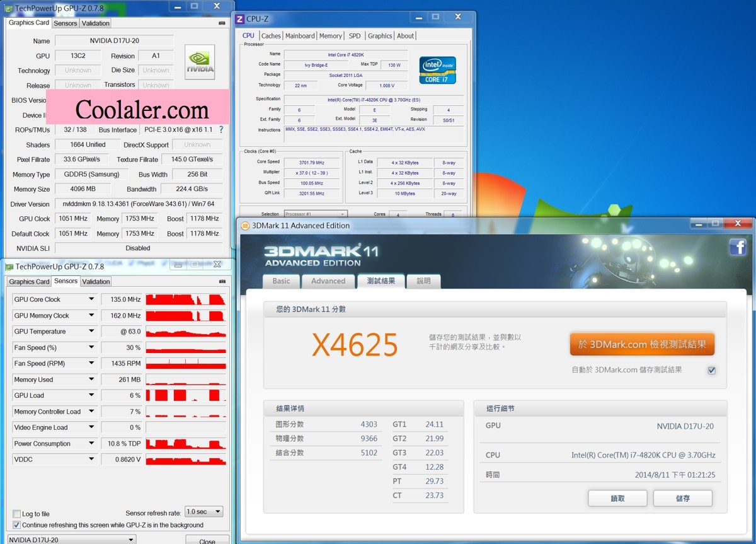Viewport: 756px width, 544px height.
Task: Uncheck automatic result saving to 3DMark.com
Action: (x=711, y=371)
